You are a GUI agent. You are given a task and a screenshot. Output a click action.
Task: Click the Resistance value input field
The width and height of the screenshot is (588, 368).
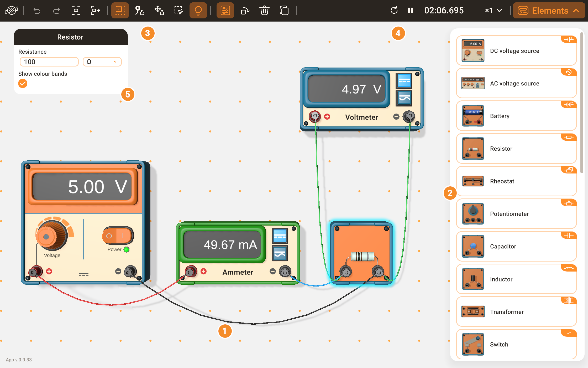coord(49,62)
